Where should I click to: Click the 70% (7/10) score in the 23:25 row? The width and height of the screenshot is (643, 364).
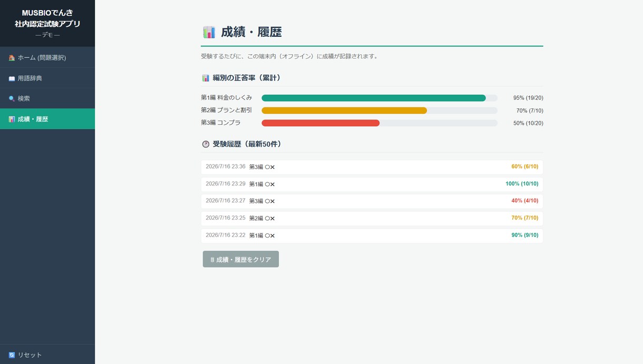(525, 218)
